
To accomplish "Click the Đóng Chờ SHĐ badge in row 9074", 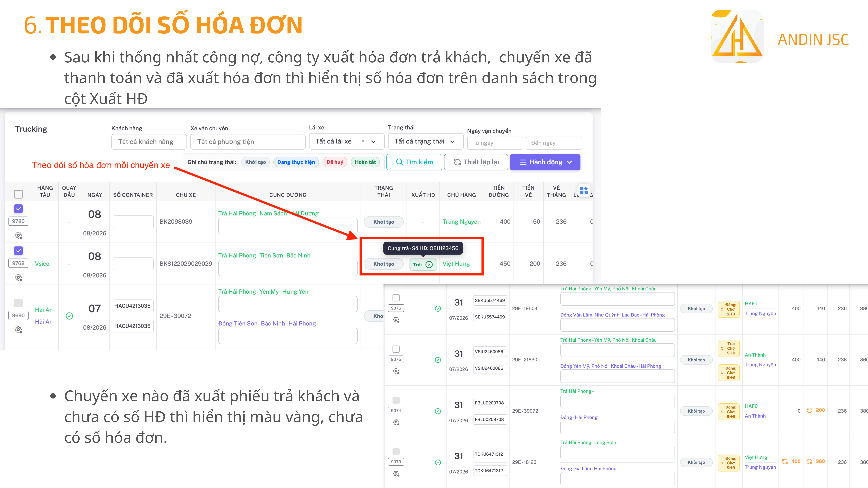I will point(728,412).
